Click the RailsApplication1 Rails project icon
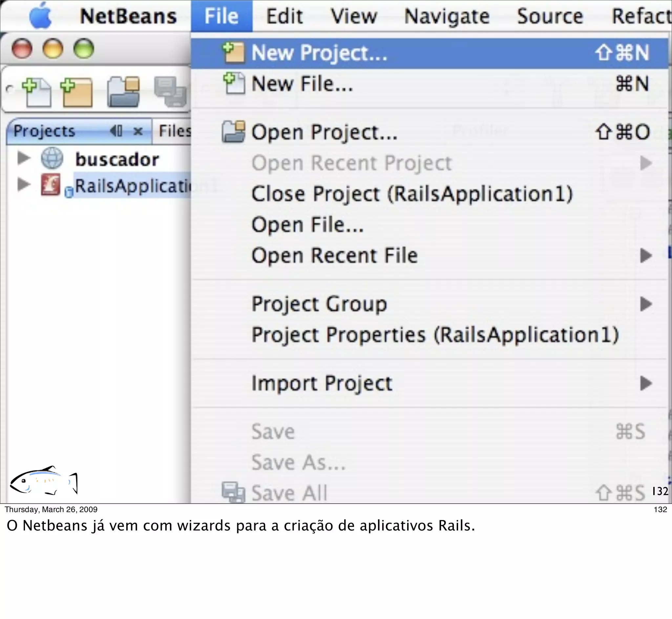 tap(51, 185)
